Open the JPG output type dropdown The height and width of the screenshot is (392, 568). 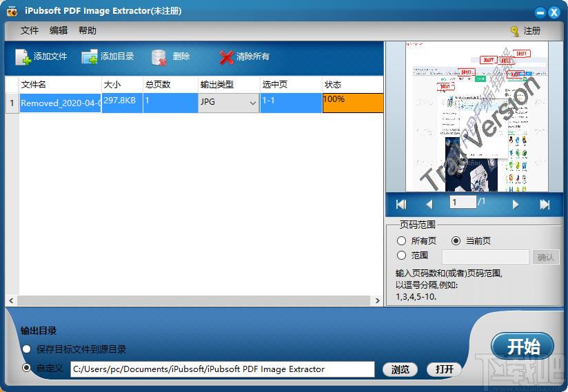coord(229,103)
